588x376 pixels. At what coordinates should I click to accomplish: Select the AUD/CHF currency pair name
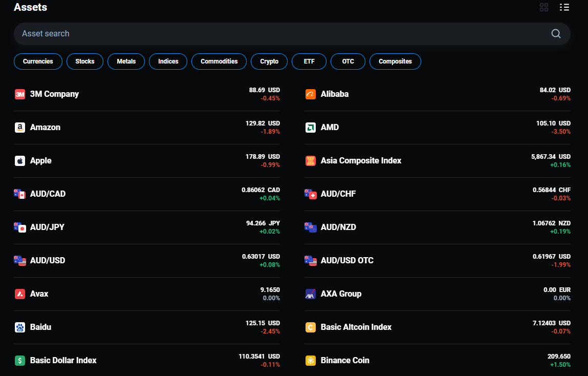pyautogui.click(x=338, y=194)
